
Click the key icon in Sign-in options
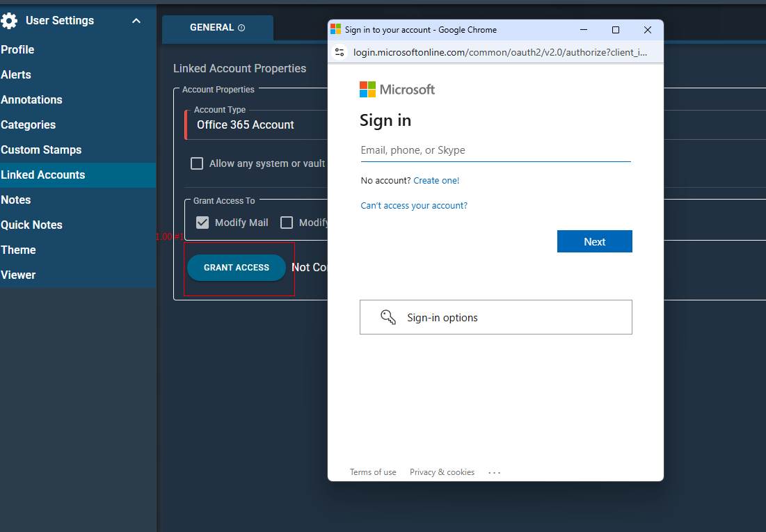click(x=388, y=317)
